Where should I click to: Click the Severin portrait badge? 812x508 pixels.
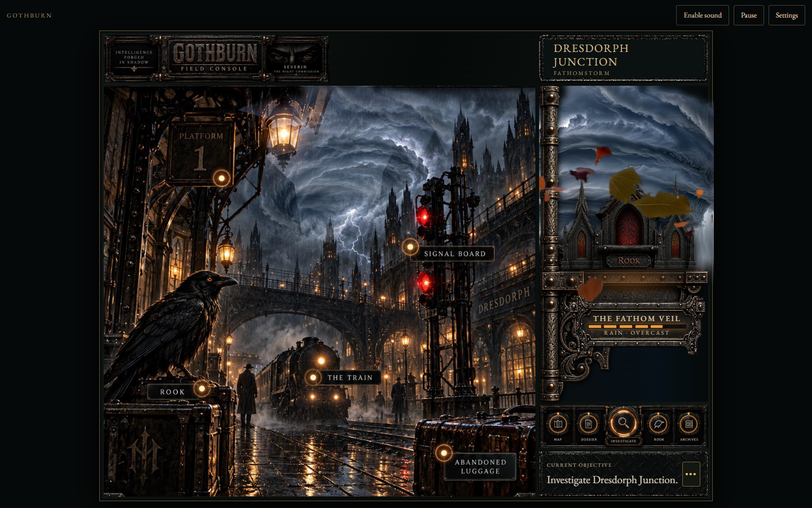point(296,59)
